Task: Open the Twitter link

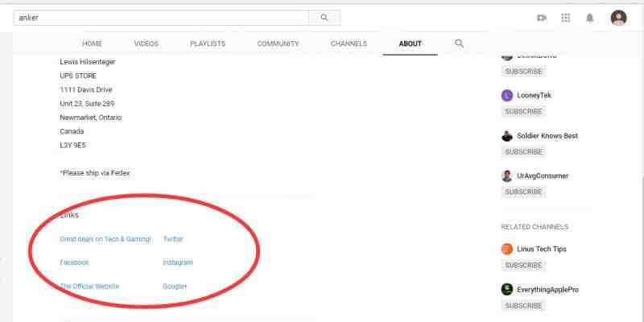Action: pyautogui.click(x=173, y=239)
